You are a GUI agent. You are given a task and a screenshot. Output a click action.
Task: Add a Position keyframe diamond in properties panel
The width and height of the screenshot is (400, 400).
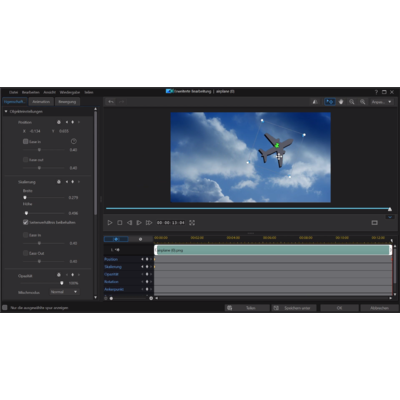click(72, 122)
